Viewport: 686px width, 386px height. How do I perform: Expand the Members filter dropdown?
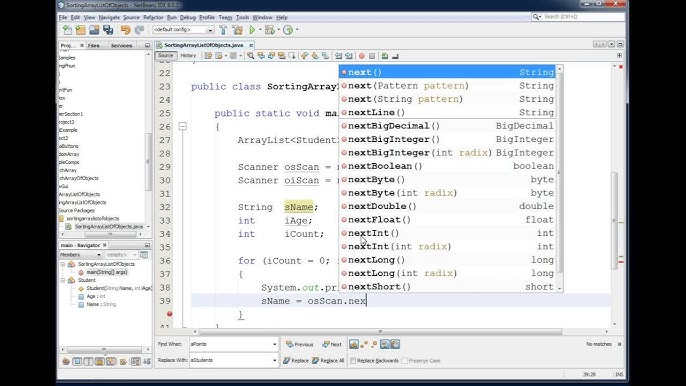(x=80, y=255)
